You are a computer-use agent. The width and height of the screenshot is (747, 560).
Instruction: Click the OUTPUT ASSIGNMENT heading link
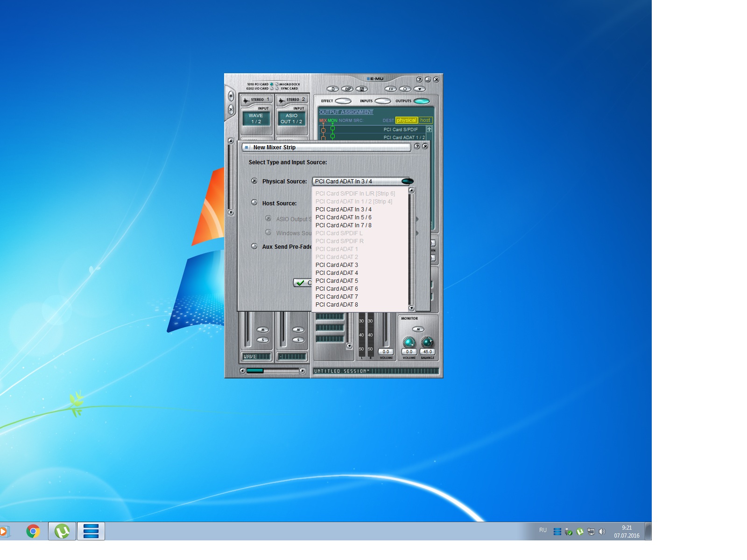click(x=346, y=112)
